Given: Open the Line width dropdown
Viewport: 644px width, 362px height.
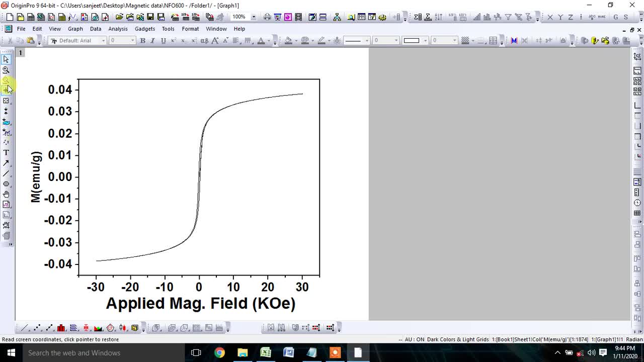Looking at the screenshot, I should (x=396, y=41).
